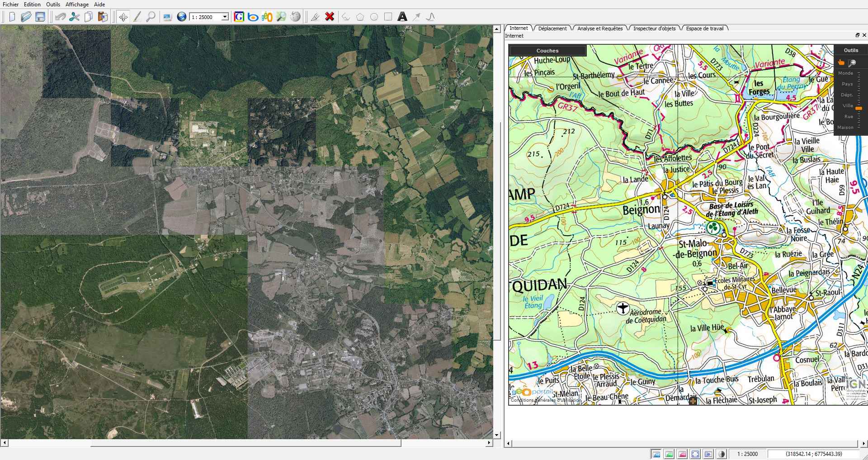Select the polyline drawing tool
Image resolution: width=868 pixels, height=460 pixels.
point(346,17)
